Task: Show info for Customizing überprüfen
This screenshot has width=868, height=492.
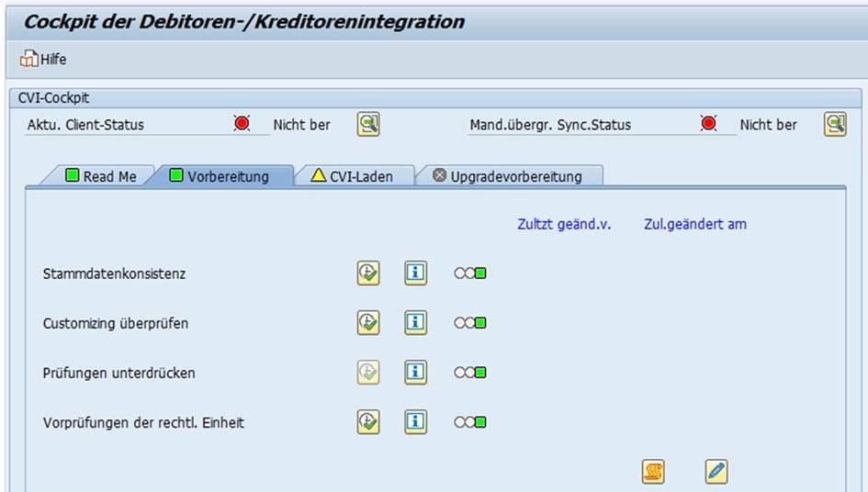Action: pyautogui.click(x=415, y=323)
